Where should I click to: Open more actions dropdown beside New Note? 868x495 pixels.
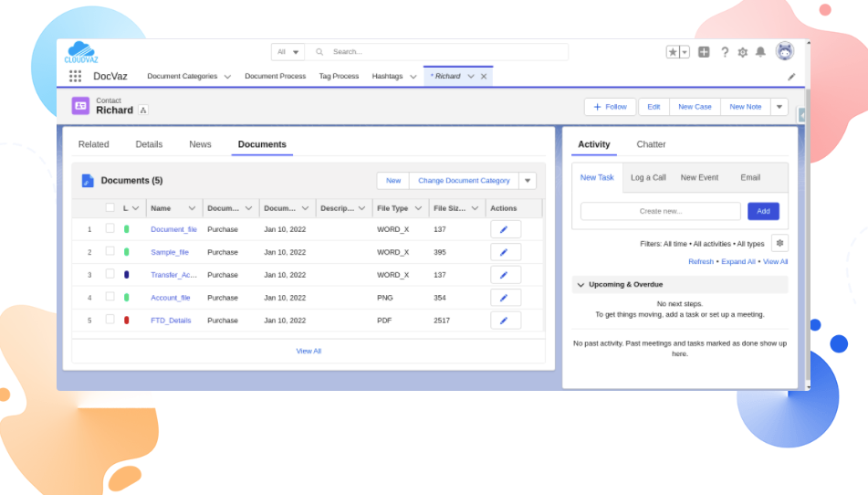(x=779, y=107)
